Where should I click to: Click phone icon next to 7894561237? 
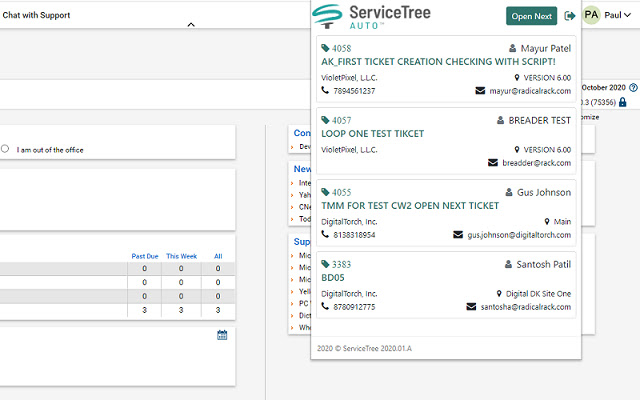point(325,90)
